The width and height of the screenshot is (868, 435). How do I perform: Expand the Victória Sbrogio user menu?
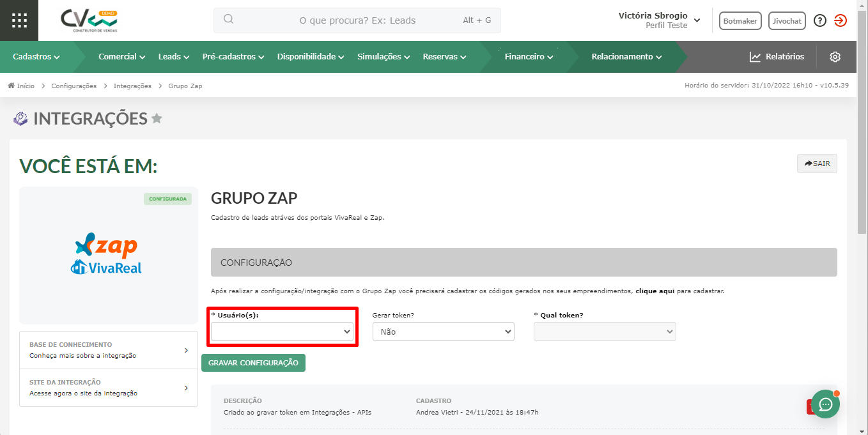(659, 20)
